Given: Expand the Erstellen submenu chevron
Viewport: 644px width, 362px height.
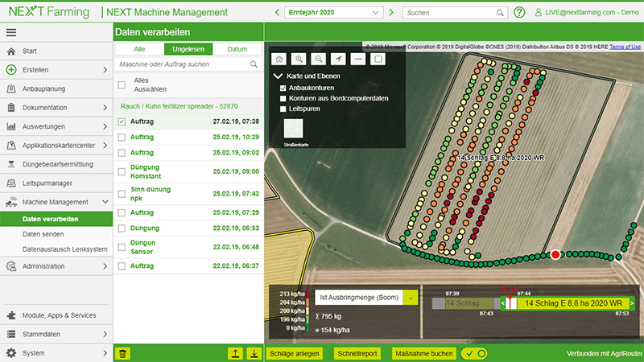Looking at the screenshot, I should pyautogui.click(x=105, y=70).
